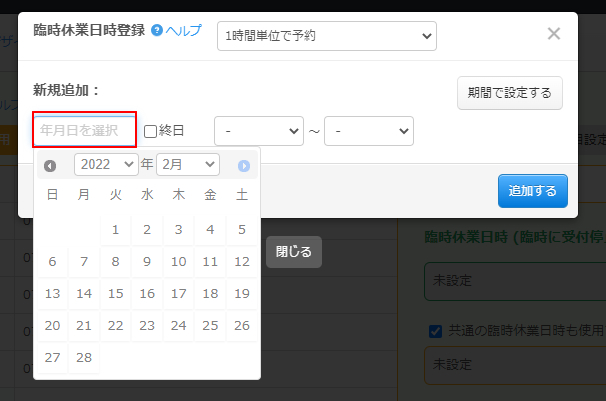Choose day 28 in the calendar

click(84, 357)
